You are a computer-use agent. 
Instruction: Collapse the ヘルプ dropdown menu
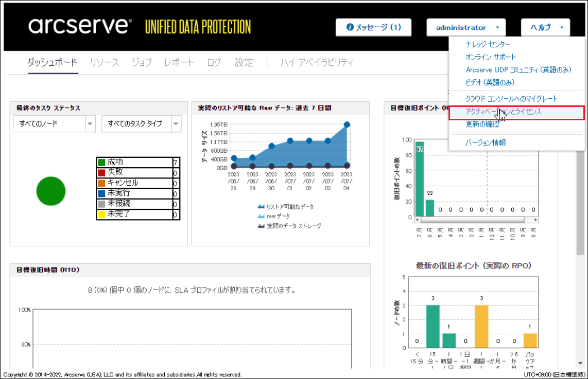545,28
